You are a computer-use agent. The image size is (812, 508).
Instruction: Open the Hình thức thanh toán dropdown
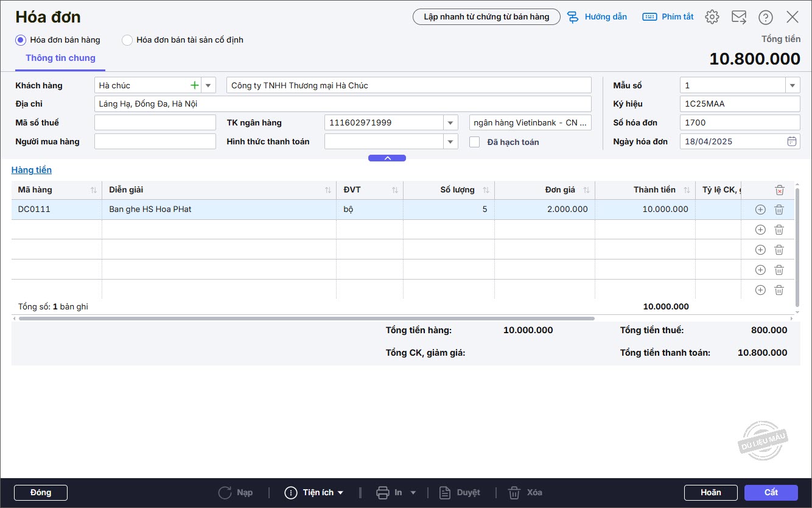point(450,141)
